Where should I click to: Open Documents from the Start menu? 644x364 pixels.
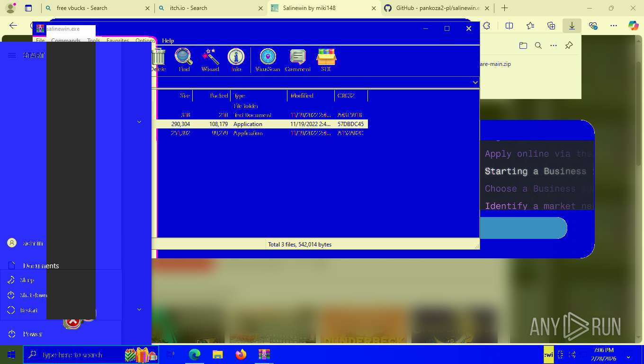coord(61,266)
